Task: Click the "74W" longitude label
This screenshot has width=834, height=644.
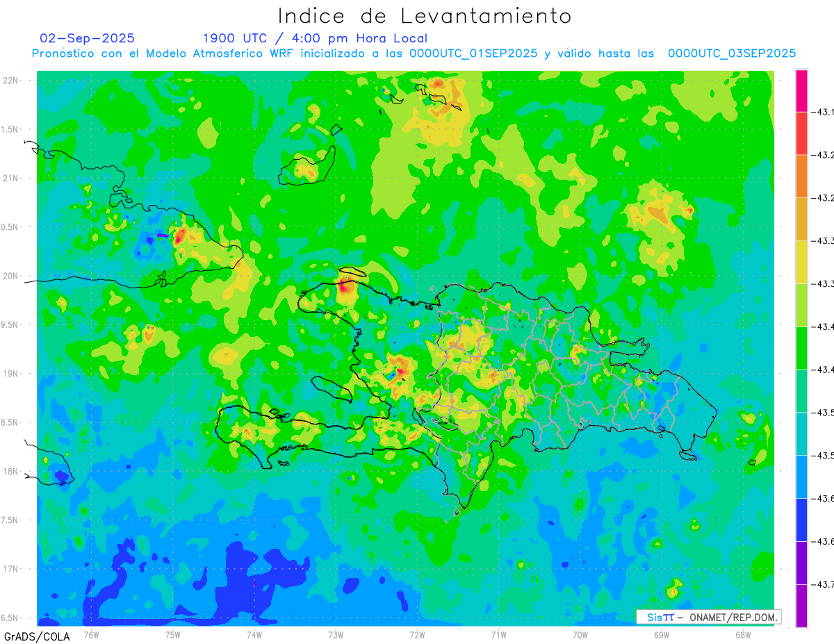Action: click(254, 634)
